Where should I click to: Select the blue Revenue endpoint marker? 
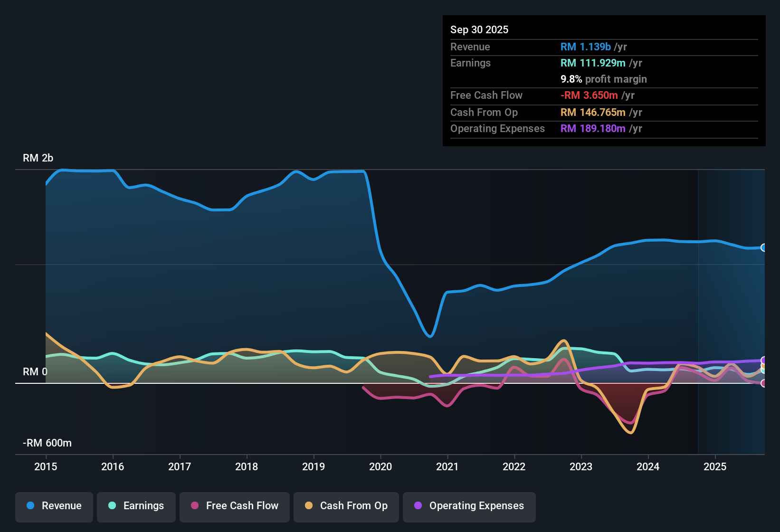pos(764,247)
